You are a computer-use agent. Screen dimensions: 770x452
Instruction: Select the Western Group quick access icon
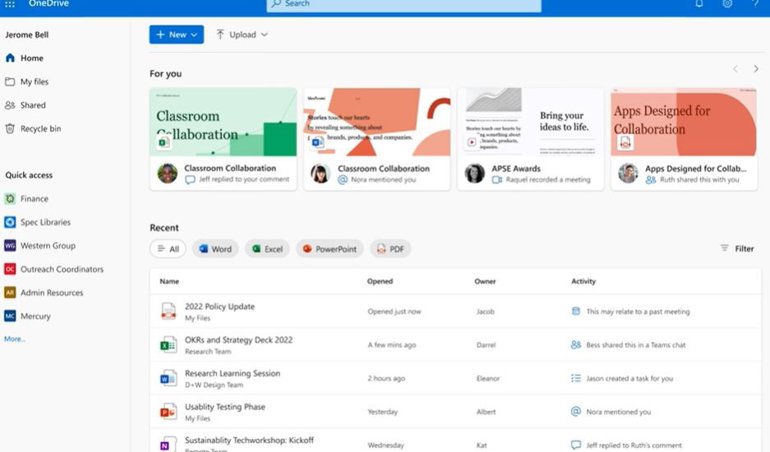coord(10,246)
